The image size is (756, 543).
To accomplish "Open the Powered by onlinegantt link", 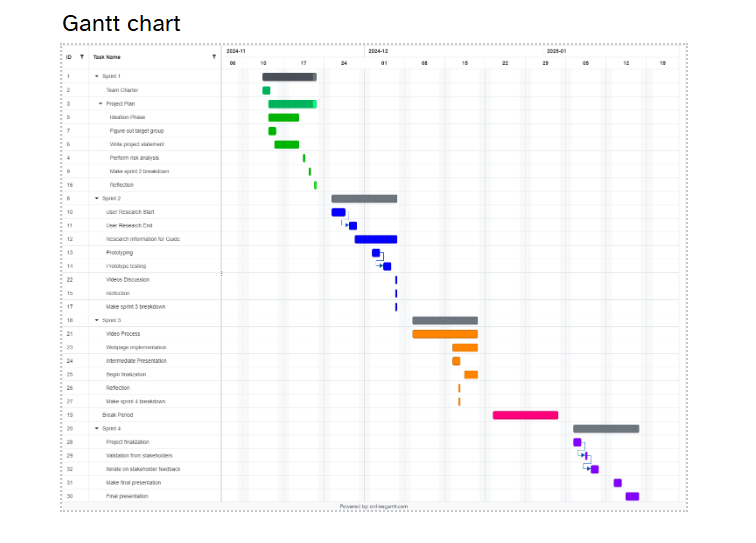I will click(374, 506).
